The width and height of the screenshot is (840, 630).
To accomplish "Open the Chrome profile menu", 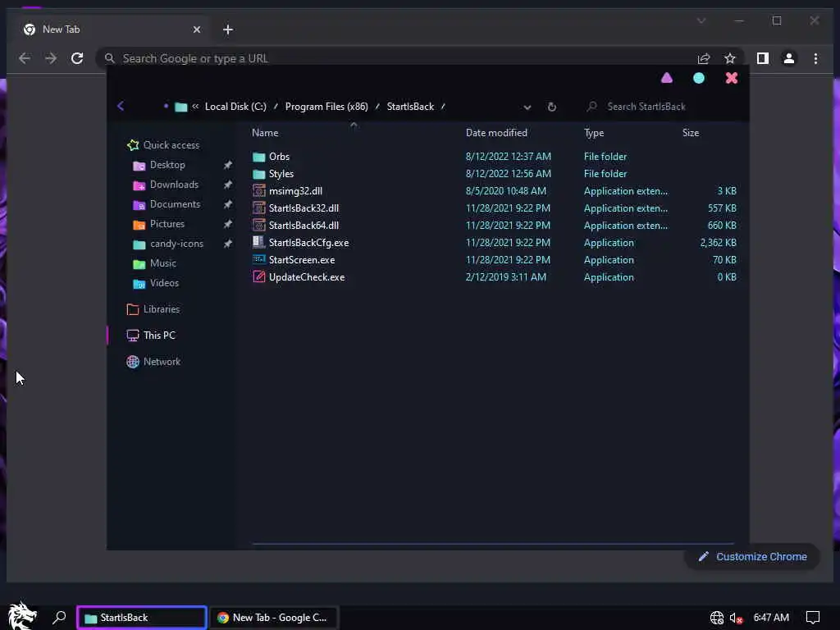I will coord(788,58).
